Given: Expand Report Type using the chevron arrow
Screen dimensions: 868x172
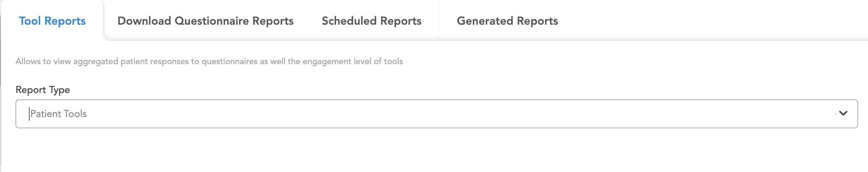Looking at the screenshot, I should [x=843, y=113].
